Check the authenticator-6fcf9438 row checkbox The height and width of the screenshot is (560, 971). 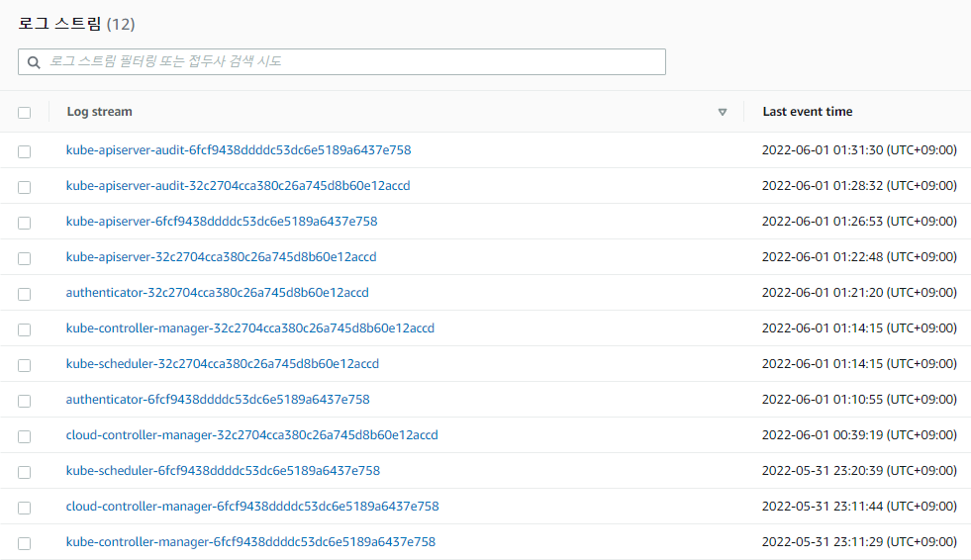(x=24, y=401)
